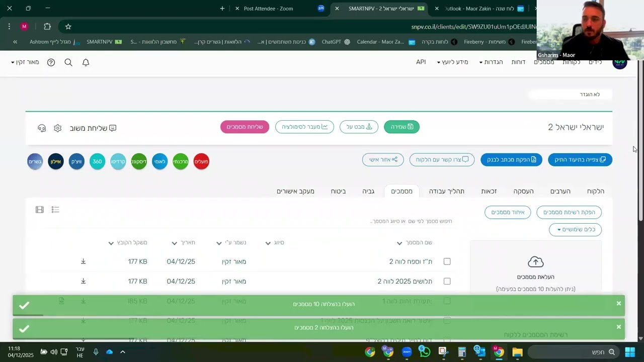Viewport: 644px width, 362px height.
Task: Click the upload cloud icon
Action: point(536,262)
